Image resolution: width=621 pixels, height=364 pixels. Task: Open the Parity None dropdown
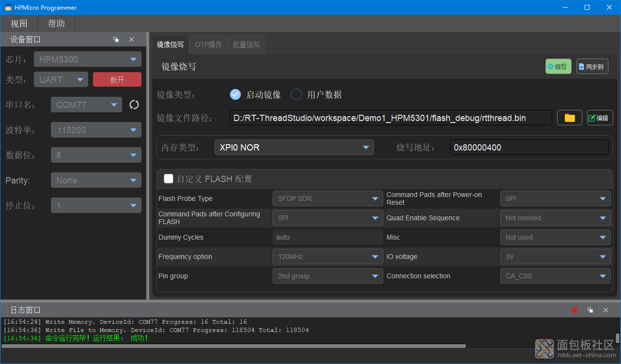point(96,180)
